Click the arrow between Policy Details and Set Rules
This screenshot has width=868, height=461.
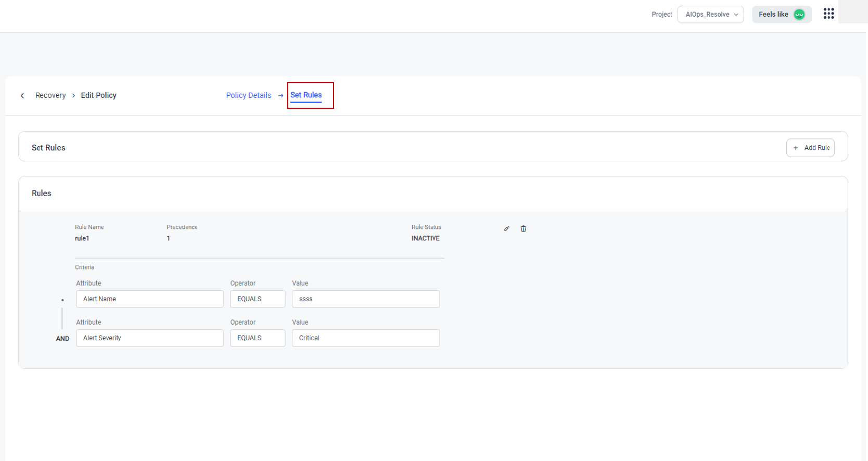[x=280, y=96]
